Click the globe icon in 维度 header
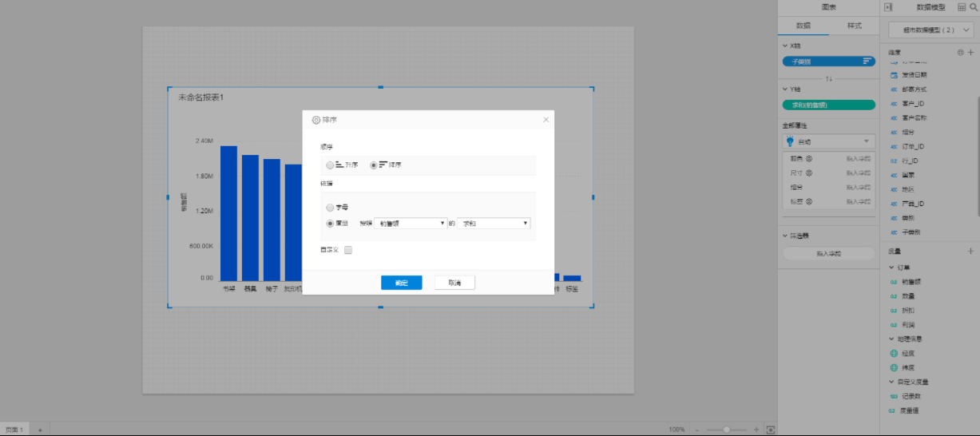This screenshot has height=436, width=980. (x=961, y=53)
